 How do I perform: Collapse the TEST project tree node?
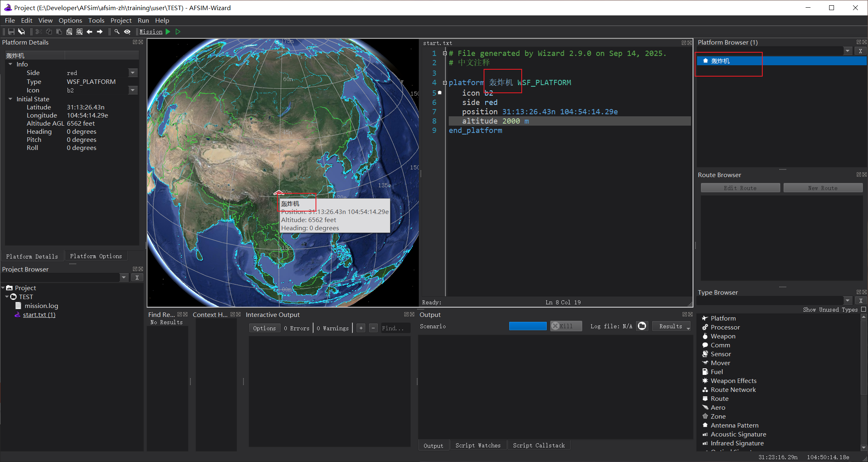7,297
